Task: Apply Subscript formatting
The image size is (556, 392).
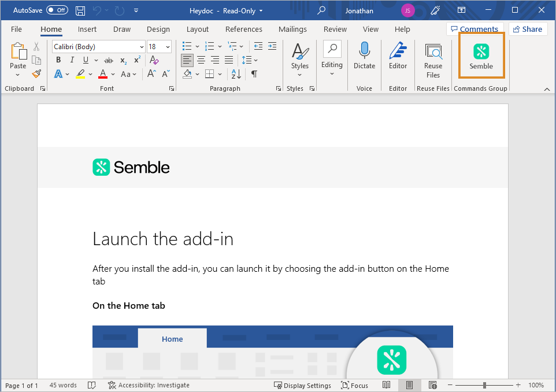Action: point(123,60)
